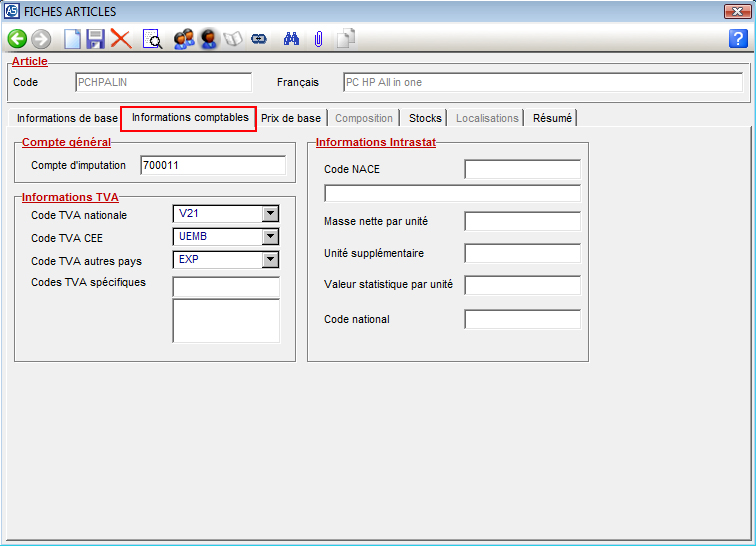Select the Stocks tab

point(425,118)
